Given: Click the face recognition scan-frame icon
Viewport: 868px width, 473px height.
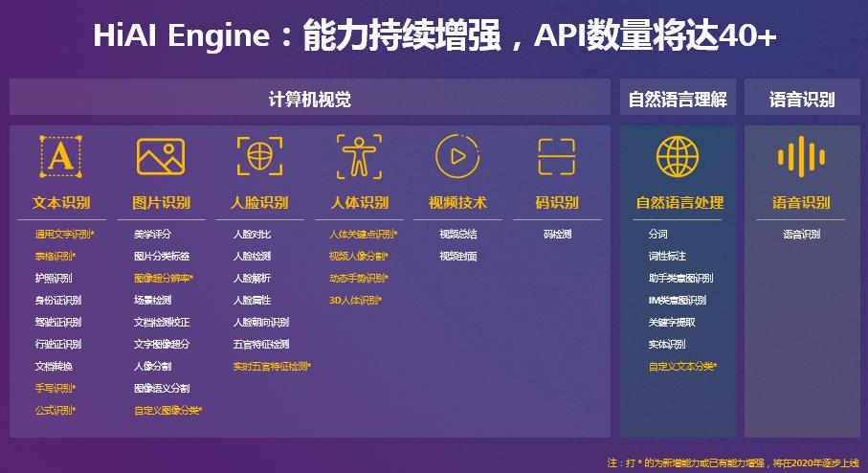Looking at the screenshot, I should click(259, 157).
